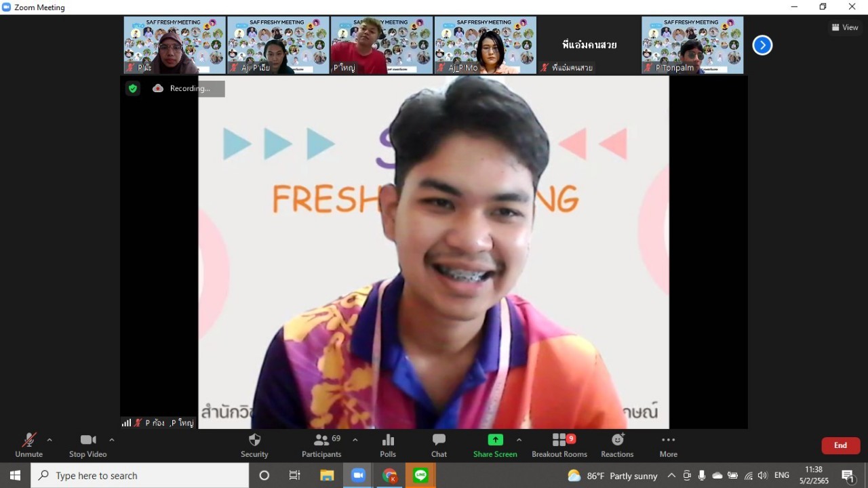Stop Video camera toggle
This screenshot has width=868, height=488.
point(87,445)
